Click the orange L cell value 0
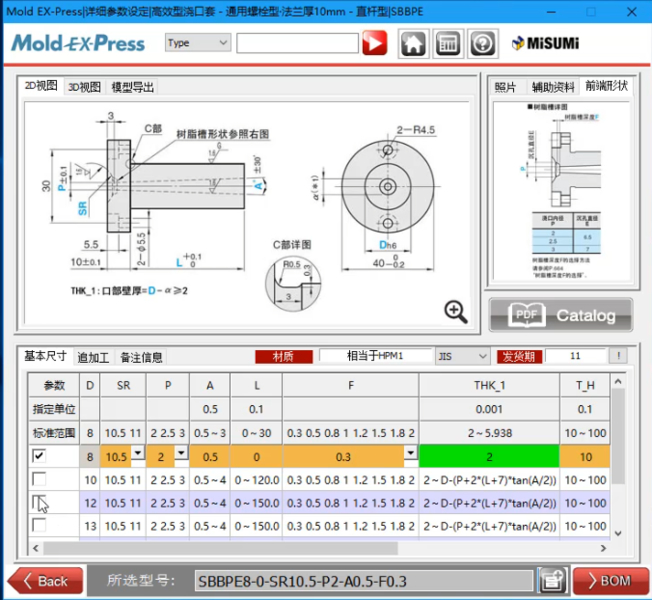 tap(256, 457)
